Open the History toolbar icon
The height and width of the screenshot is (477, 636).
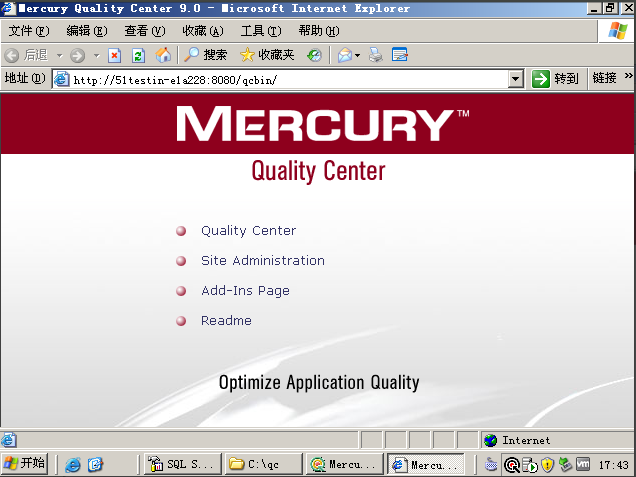(x=314, y=55)
